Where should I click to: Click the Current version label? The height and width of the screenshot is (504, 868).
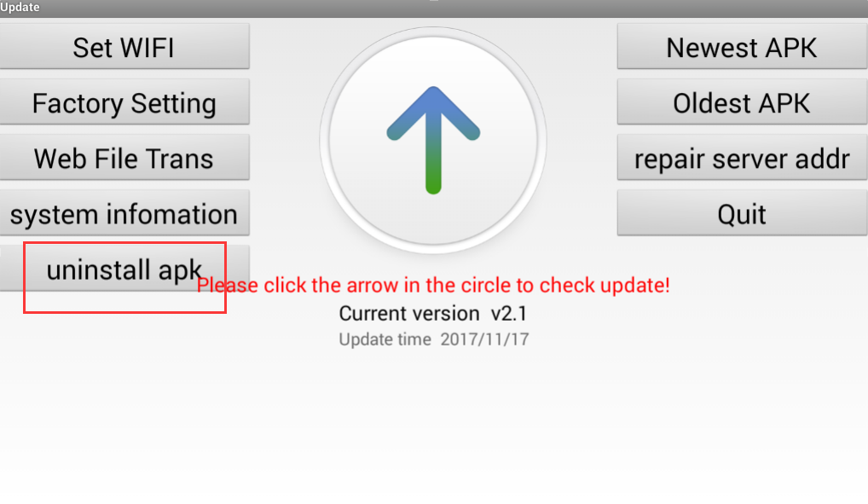pyautogui.click(x=409, y=314)
